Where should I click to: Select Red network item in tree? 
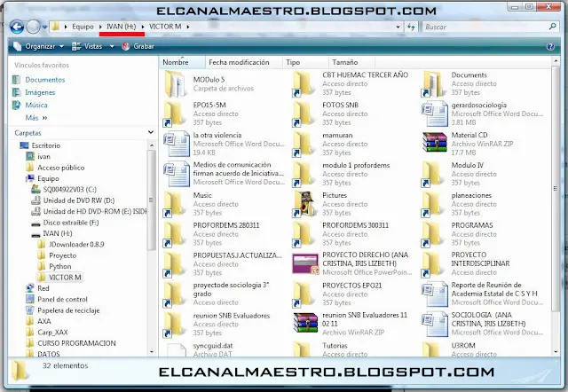pyautogui.click(x=43, y=288)
